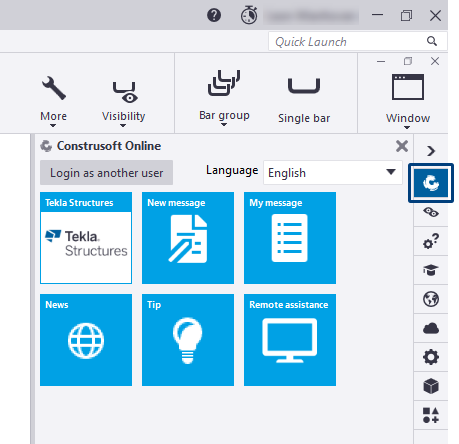Image resolution: width=459 pixels, height=444 pixels.
Task: Expand the Window dropdown arrow
Action: [407, 128]
